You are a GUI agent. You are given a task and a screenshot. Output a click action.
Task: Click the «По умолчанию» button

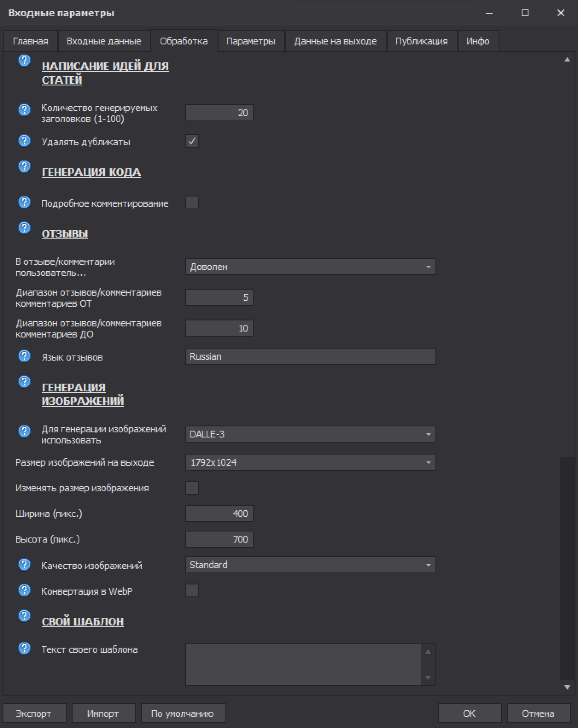[183, 713]
